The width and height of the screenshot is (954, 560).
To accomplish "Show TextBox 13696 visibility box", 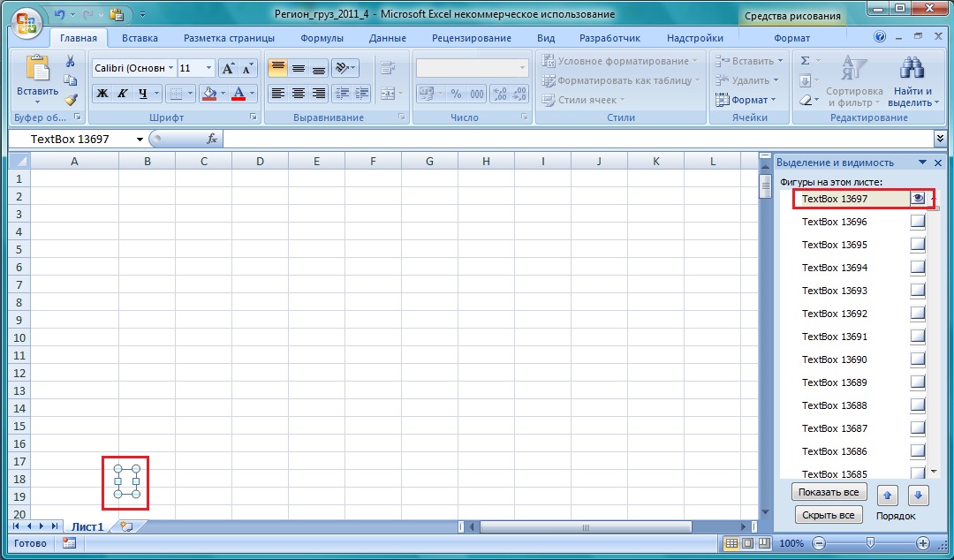I will pyautogui.click(x=918, y=222).
